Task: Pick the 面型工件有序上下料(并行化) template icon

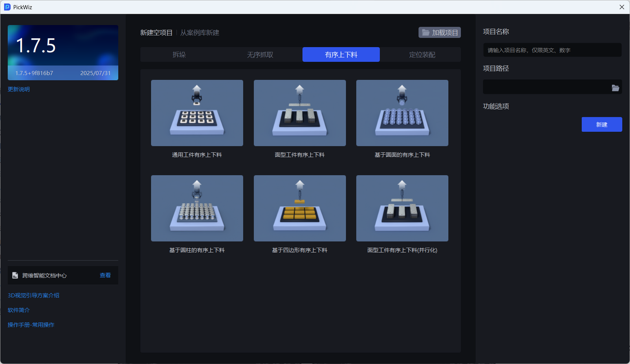Action: click(x=402, y=208)
